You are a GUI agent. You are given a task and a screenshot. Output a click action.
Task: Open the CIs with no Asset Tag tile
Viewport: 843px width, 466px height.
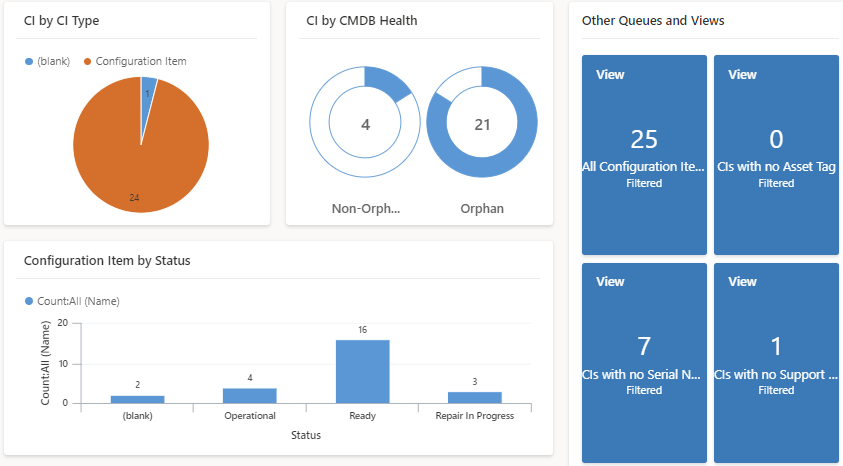point(776,154)
